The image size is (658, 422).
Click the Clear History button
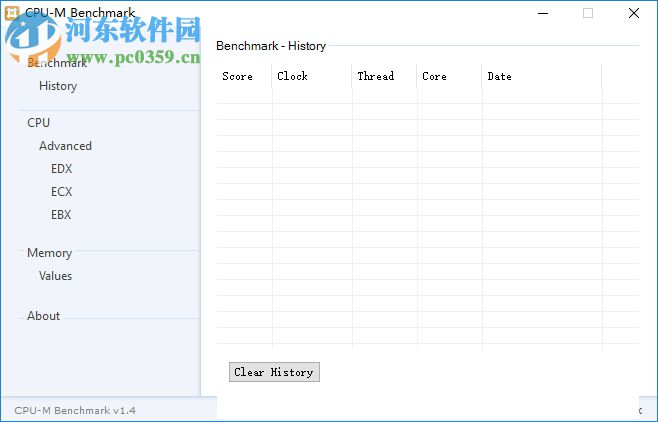coord(274,372)
